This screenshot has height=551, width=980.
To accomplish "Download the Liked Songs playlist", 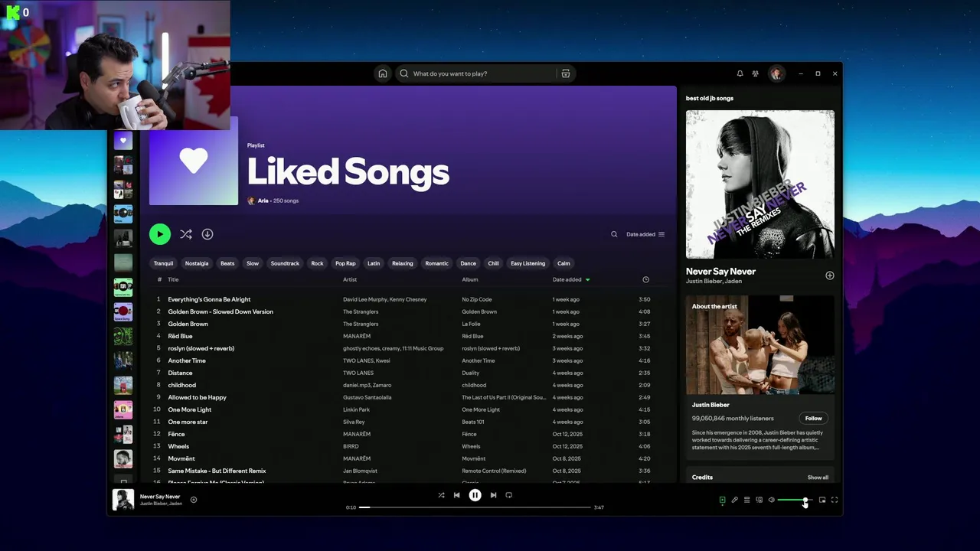I will tap(207, 234).
